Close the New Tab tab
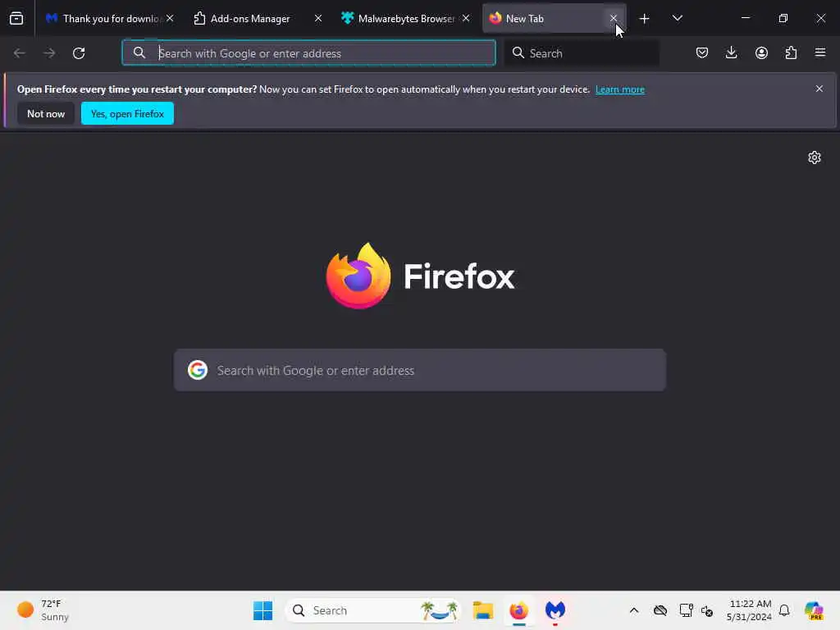The width and height of the screenshot is (840, 630). click(614, 18)
